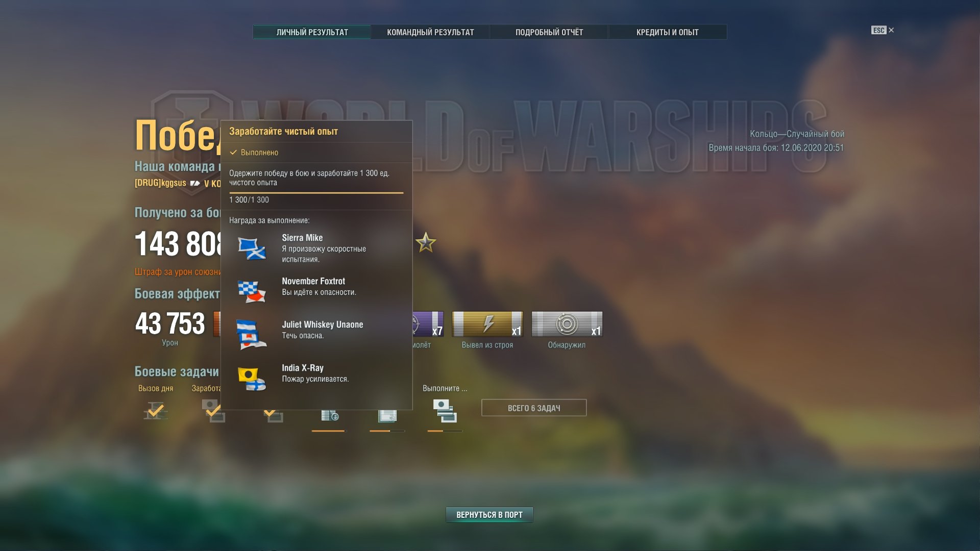Click the [DRUG]kggsus player name
The image size is (980, 551).
pos(160,183)
